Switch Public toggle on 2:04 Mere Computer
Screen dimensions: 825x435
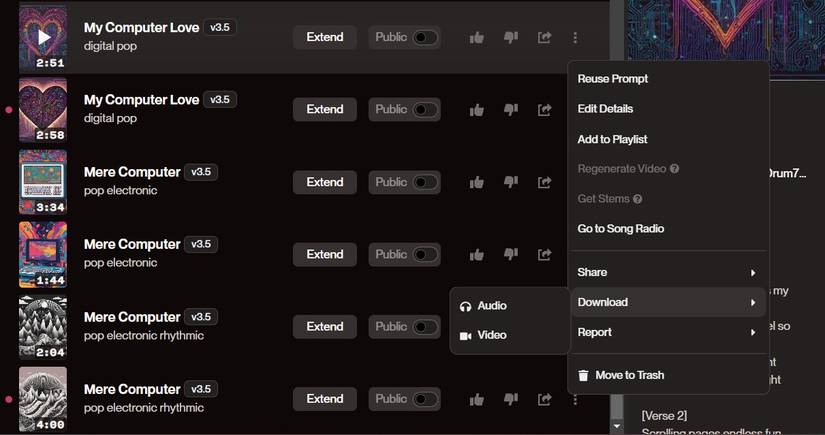[425, 327]
